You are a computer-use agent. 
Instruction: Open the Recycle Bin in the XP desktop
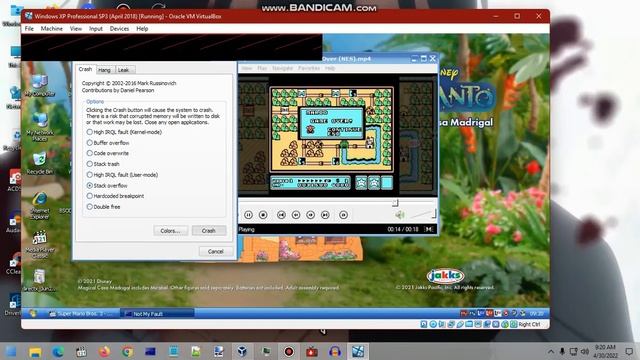(40, 163)
